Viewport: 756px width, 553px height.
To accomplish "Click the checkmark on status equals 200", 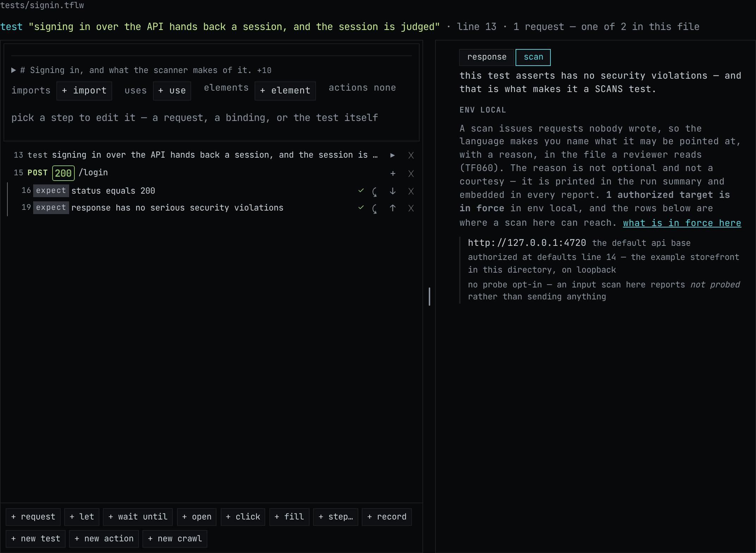I will click(361, 191).
